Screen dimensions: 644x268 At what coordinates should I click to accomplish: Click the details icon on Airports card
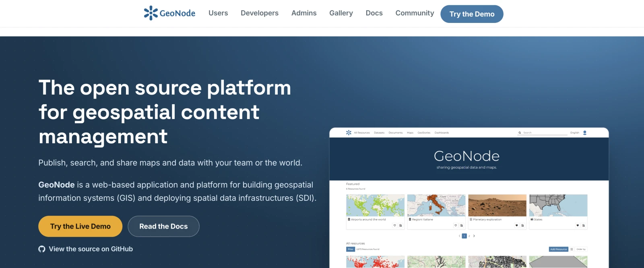[400, 225]
